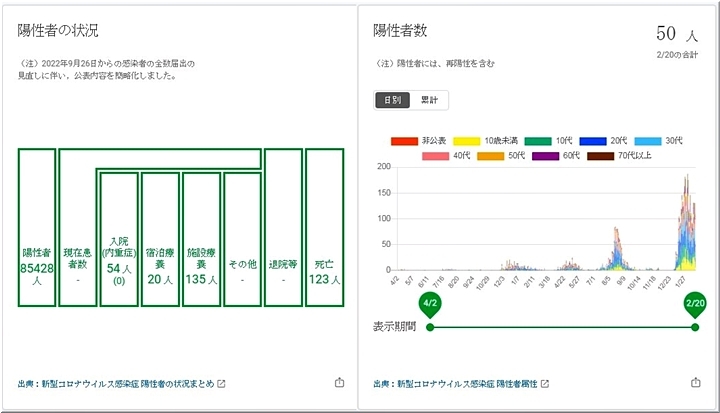Image resolution: width=720 pixels, height=413 pixels.
Task: Click share icon on 陽性者の状況 card
Action: [x=339, y=383]
